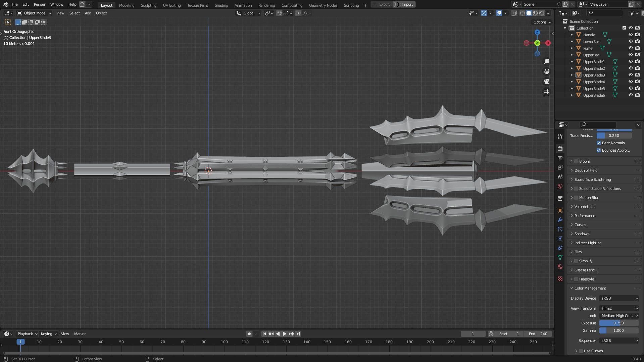The image size is (644, 362).
Task: Open the View Layer properties tab
Action: [560, 167]
